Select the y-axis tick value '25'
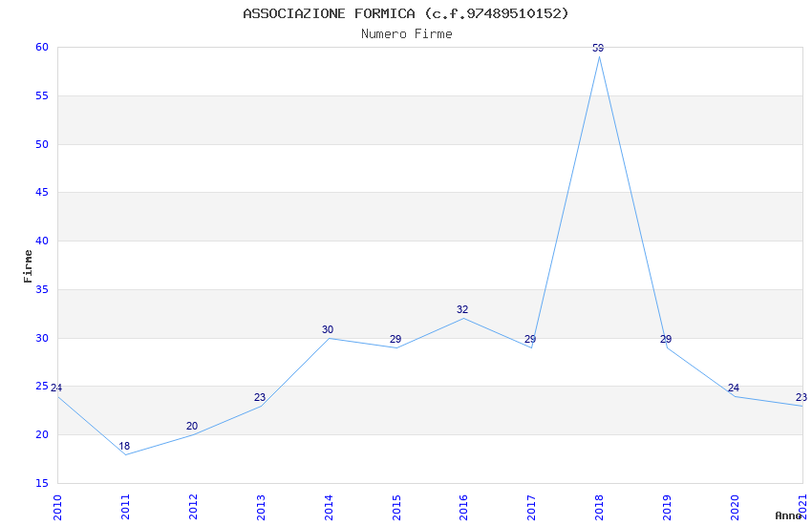This screenshot has height=525, width=812. point(42,387)
